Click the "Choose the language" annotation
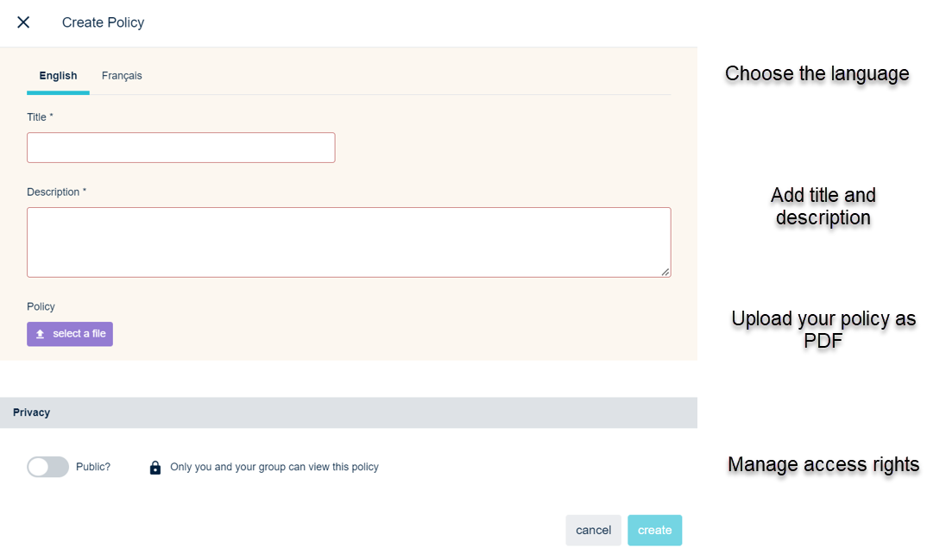 817,73
